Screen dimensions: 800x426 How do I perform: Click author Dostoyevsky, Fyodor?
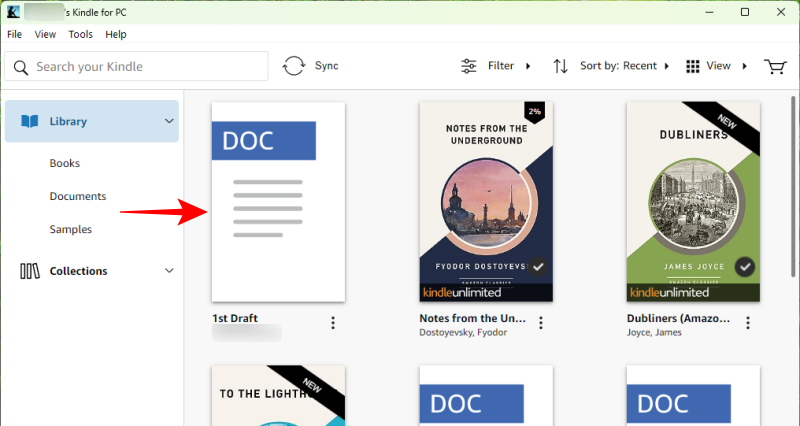pos(463,332)
